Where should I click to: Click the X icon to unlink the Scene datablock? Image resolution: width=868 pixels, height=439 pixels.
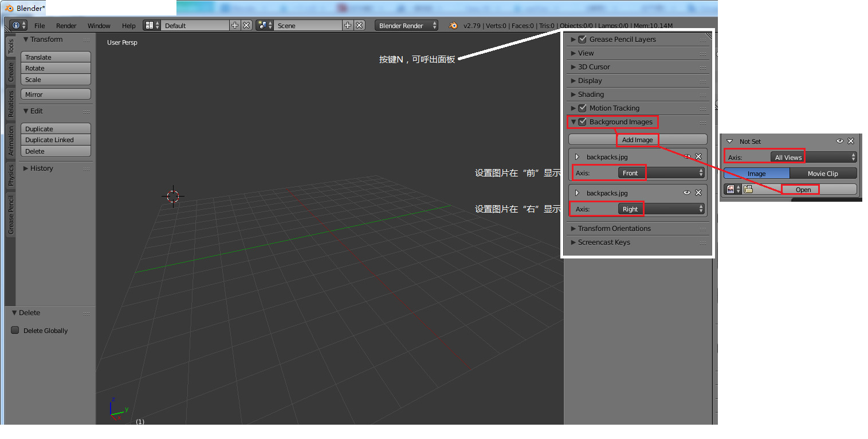[360, 25]
